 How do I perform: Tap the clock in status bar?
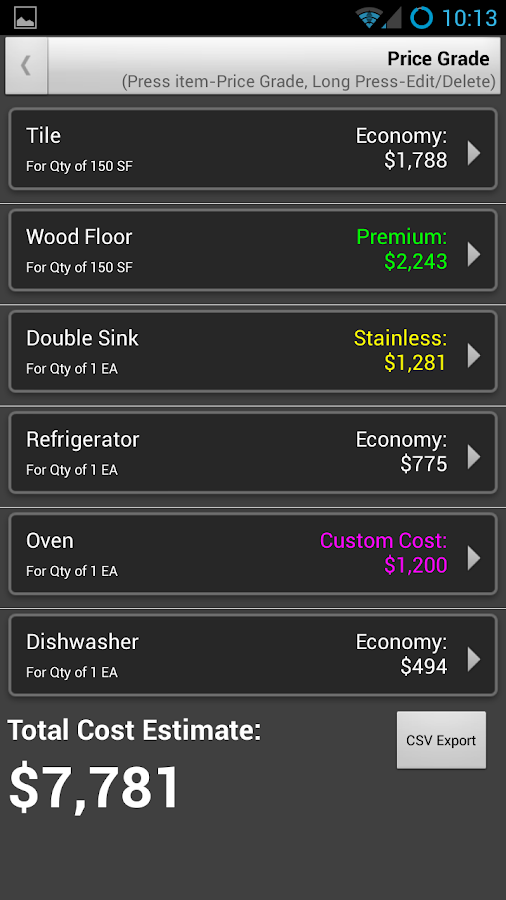pyautogui.click(x=469, y=18)
